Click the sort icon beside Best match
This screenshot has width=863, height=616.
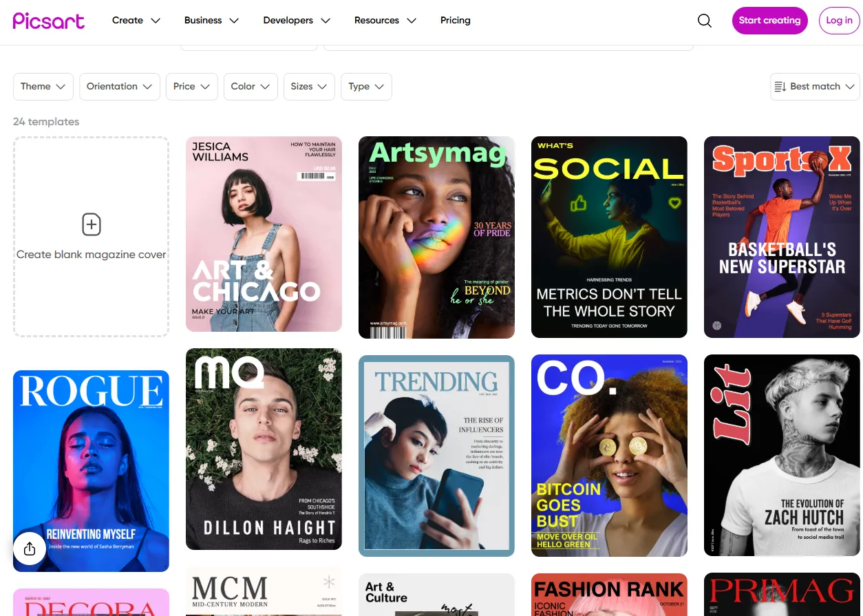pyautogui.click(x=780, y=87)
